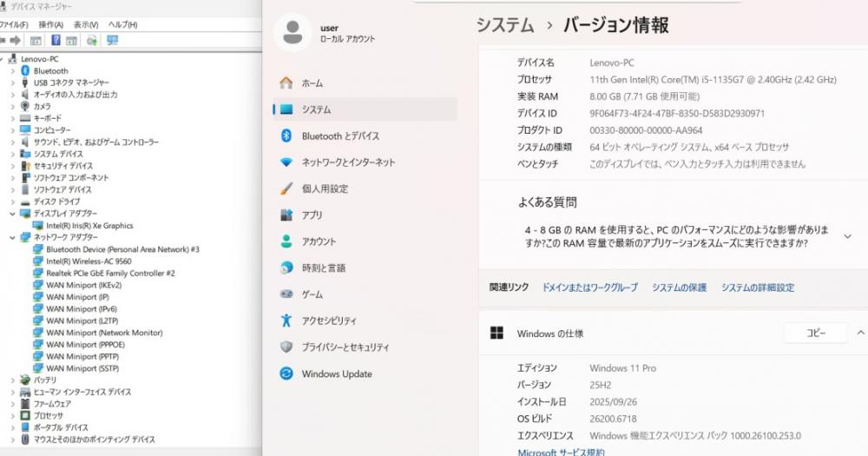Expand the USB コネクタ マネージャー node

(12, 83)
